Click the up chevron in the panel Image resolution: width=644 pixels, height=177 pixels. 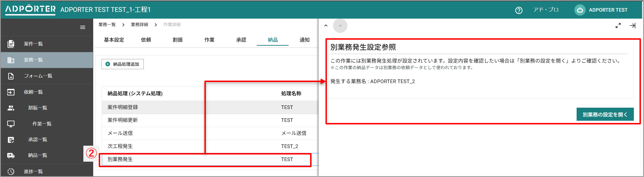click(326, 26)
